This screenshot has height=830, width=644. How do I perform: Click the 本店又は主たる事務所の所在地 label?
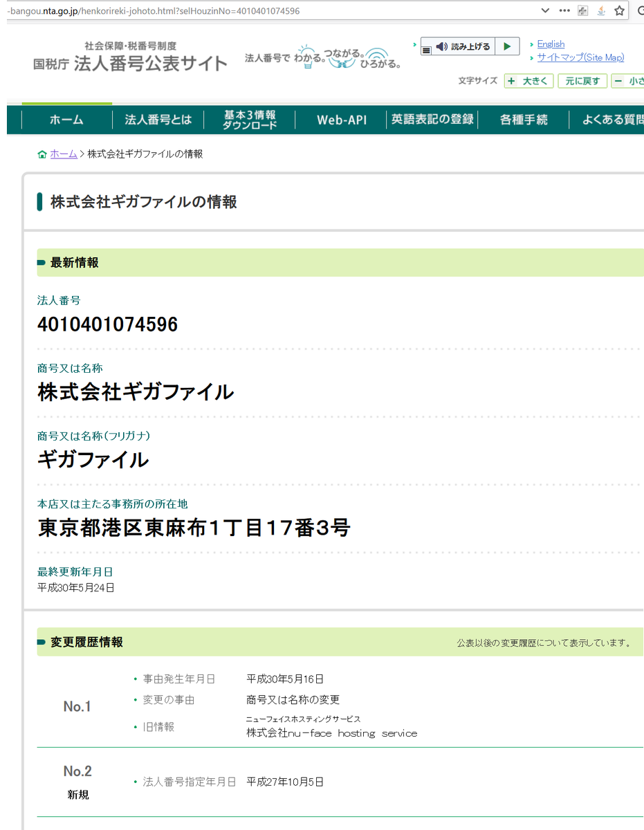point(112,504)
